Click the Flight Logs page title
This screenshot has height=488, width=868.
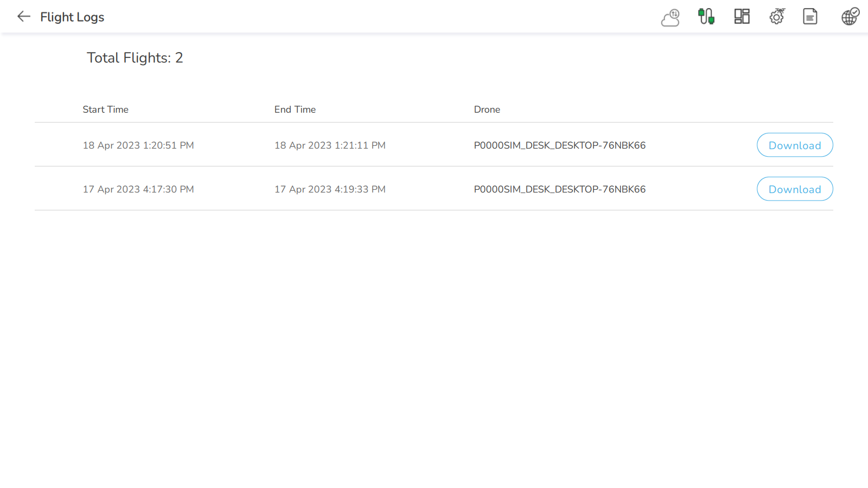[x=72, y=17]
